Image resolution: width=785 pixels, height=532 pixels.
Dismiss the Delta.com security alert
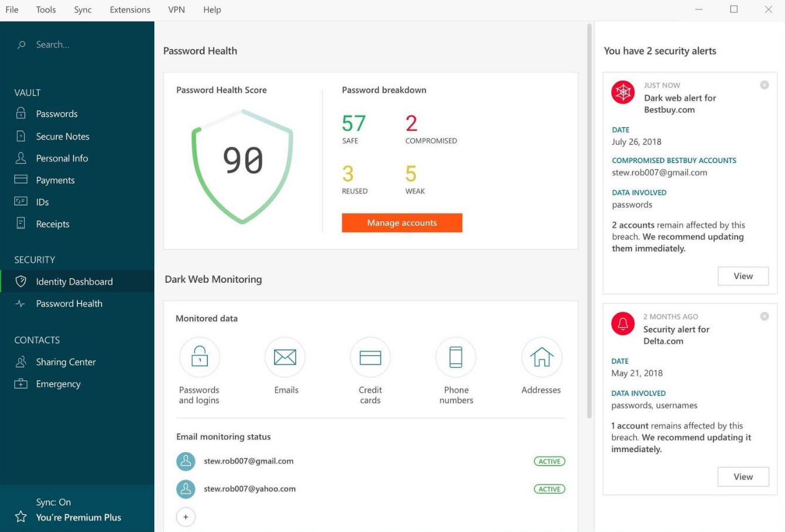(764, 316)
